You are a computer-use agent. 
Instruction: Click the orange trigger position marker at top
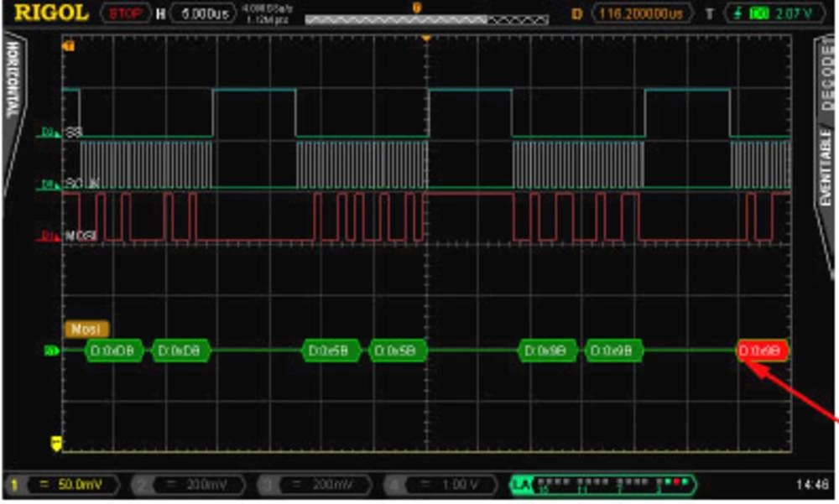tap(426, 39)
